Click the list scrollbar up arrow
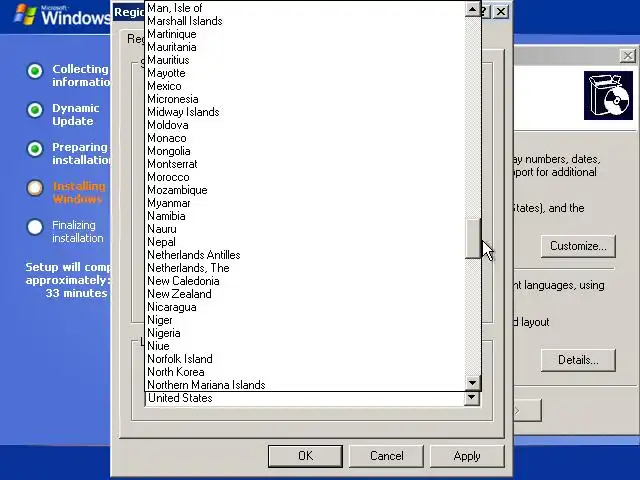This screenshot has height=480, width=640. click(473, 9)
